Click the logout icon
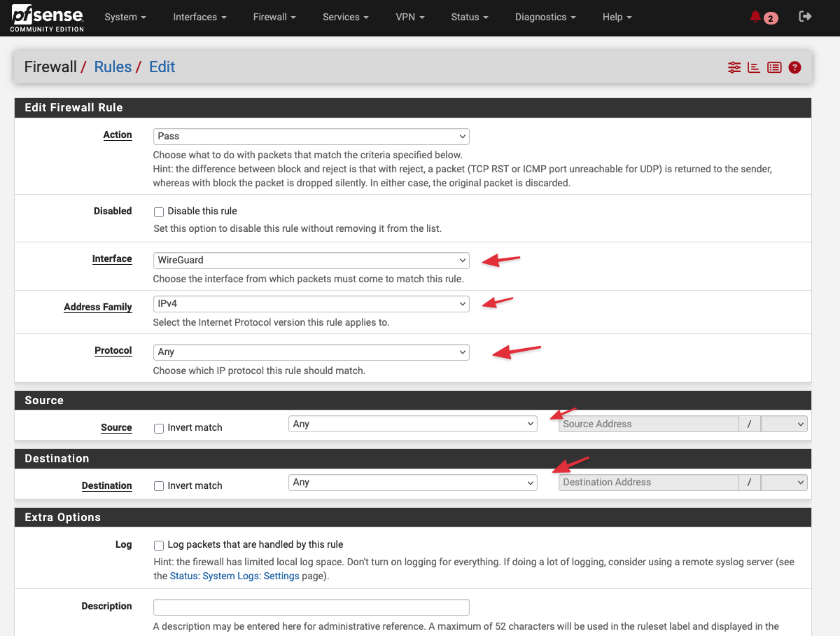Viewport: 840px width, 636px height. click(x=805, y=17)
